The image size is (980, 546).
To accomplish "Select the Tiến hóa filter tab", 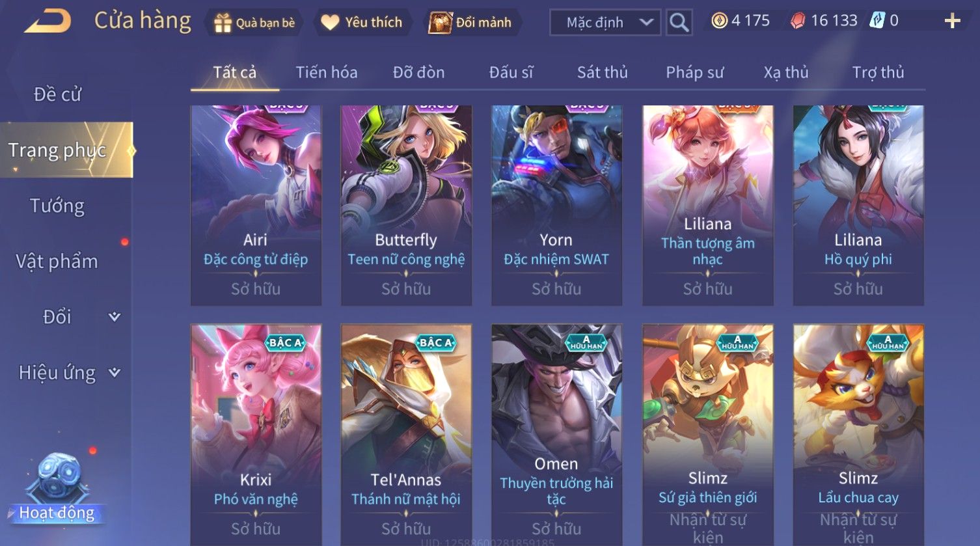I will coord(327,72).
